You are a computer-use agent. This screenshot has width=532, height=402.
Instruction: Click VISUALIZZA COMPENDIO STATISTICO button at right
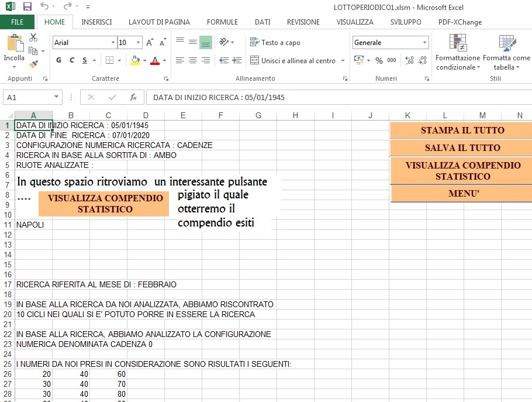tap(462, 171)
